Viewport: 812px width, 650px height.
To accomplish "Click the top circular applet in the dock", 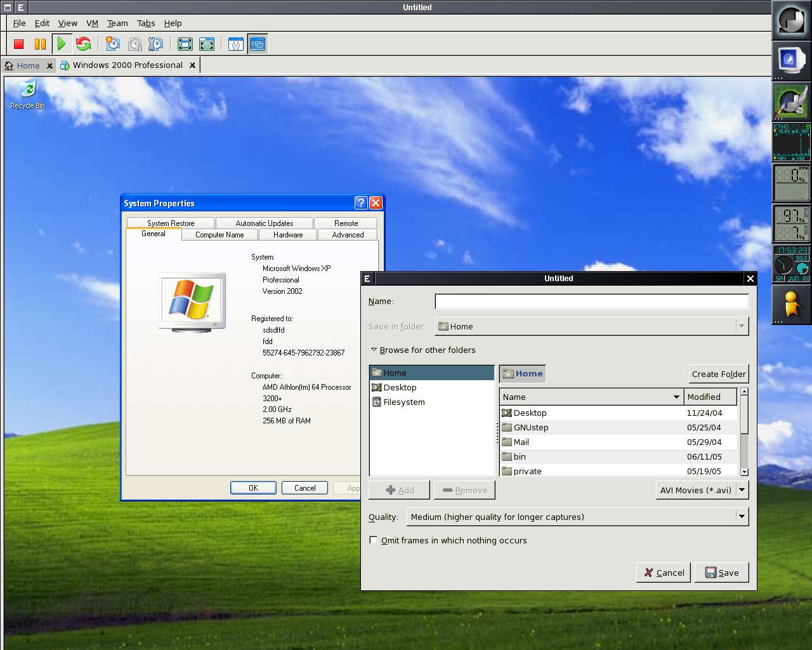I will pyautogui.click(x=791, y=20).
